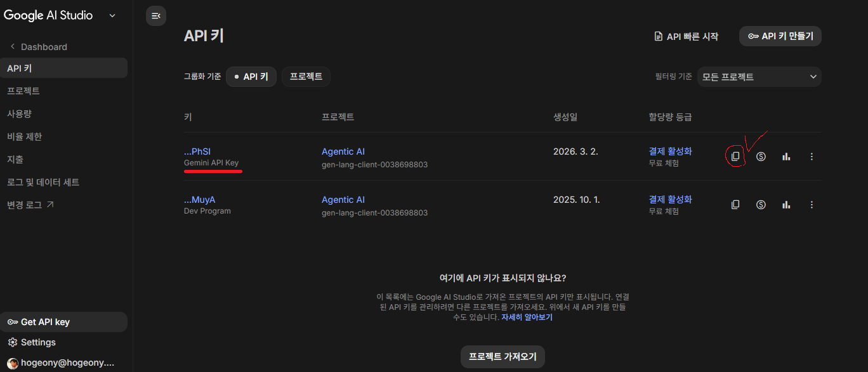Click Dev Program label text
Screen dimensions: 868x372
click(207, 211)
